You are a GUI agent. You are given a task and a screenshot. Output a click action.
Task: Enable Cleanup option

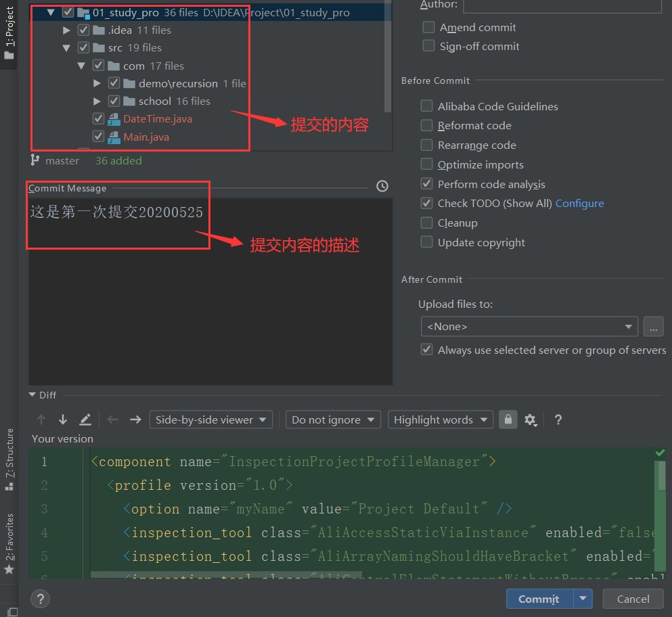tap(426, 223)
